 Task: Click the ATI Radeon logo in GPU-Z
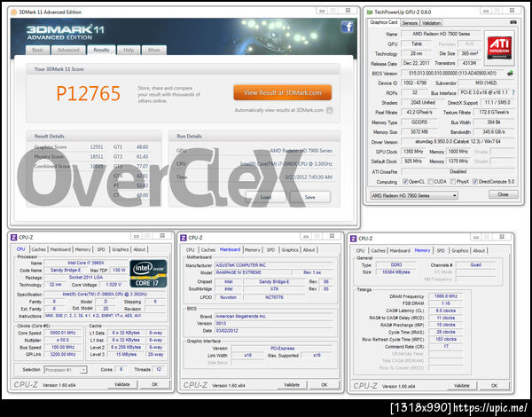(x=499, y=48)
